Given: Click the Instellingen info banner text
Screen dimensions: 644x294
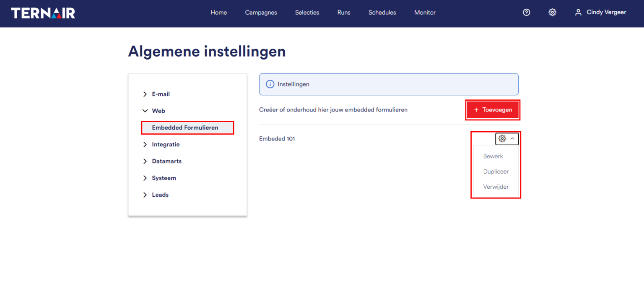Looking at the screenshot, I should pyautogui.click(x=293, y=84).
